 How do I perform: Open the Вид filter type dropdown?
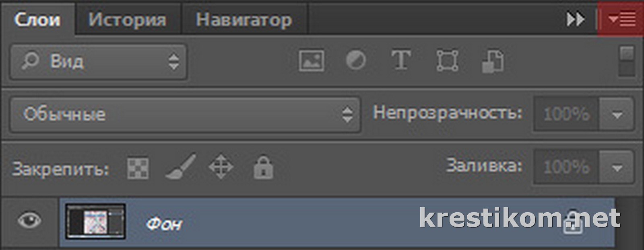(99, 62)
